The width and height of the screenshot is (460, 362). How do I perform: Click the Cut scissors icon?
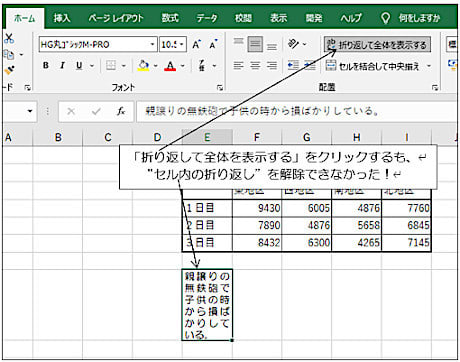pyautogui.click(x=9, y=38)
